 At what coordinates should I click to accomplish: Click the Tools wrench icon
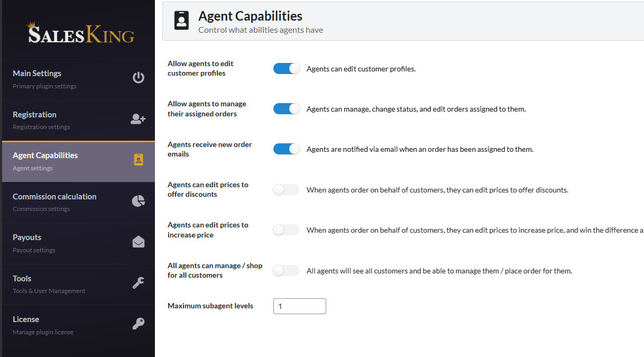coord(138,283)
